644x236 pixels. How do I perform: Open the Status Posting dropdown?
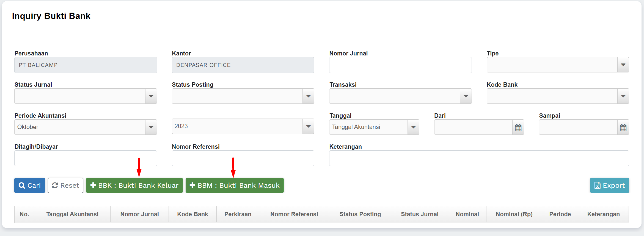pos(308,96)
